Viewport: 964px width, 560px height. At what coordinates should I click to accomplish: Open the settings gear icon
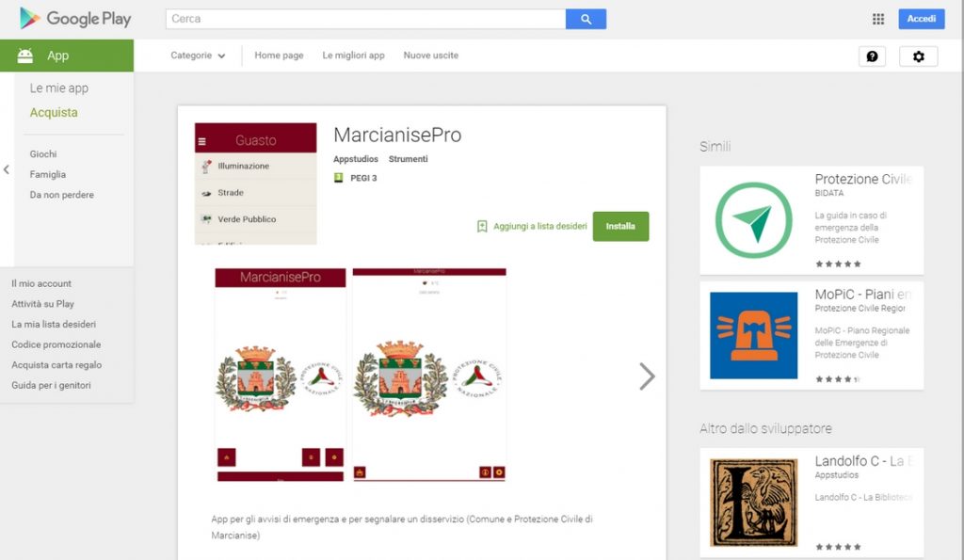tap(918, 56)
